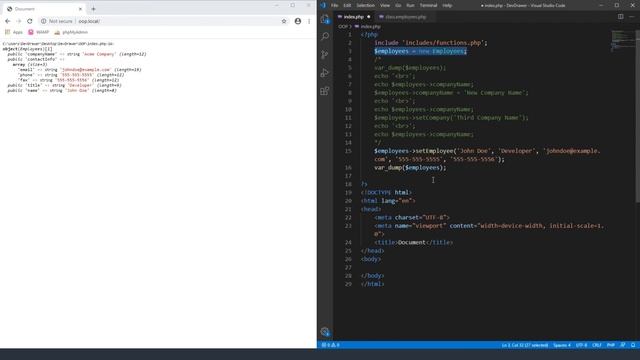Image resolution: width=640 pixels, height=360 pixels.
Task: Change the UTF-8 encoding
Action: pos(581,345)
